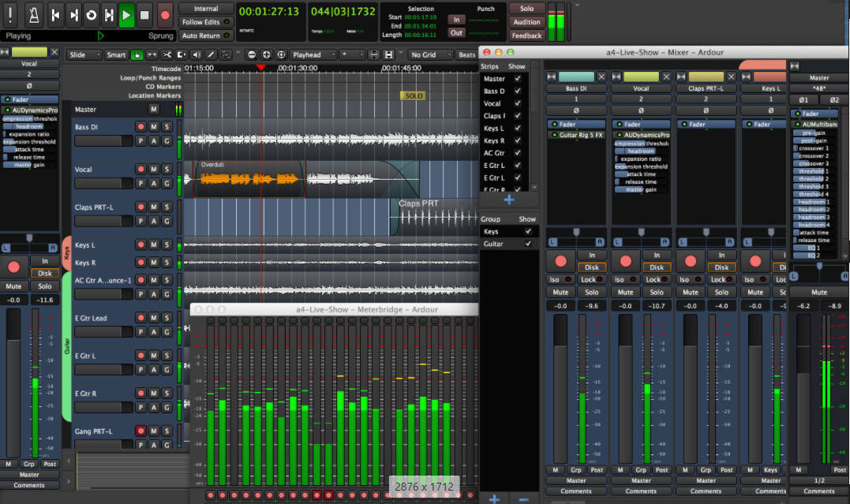
Task: Uncheck the Vocal strip show checkbox
Action: (518, 103)
